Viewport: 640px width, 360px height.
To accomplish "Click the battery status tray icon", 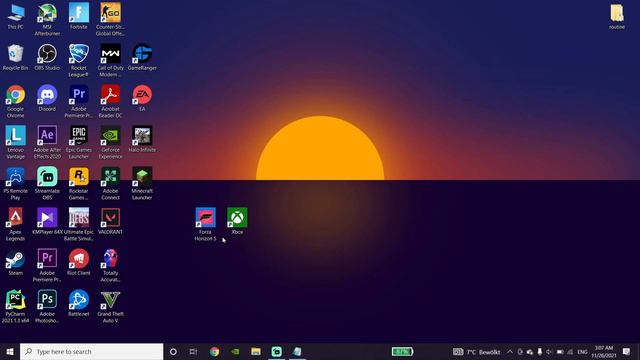I will tap(560, 352).
